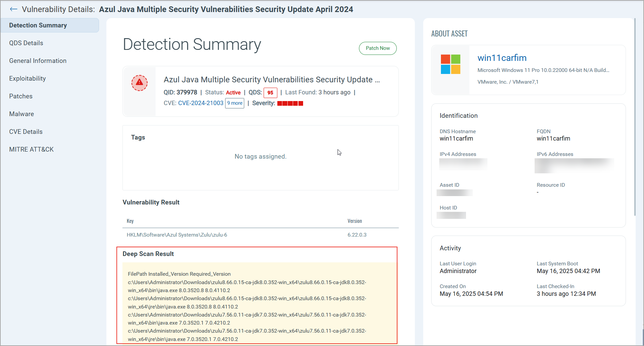Switch to the Patches section
This screenshot has width=644, height=346.
[21, 96]
